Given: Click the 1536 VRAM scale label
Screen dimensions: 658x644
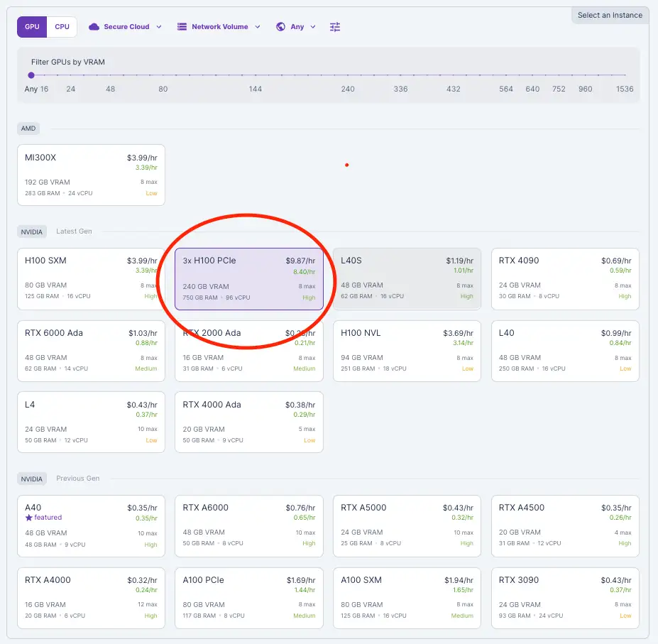Looking at the screenshot, I should pos(625,89).
